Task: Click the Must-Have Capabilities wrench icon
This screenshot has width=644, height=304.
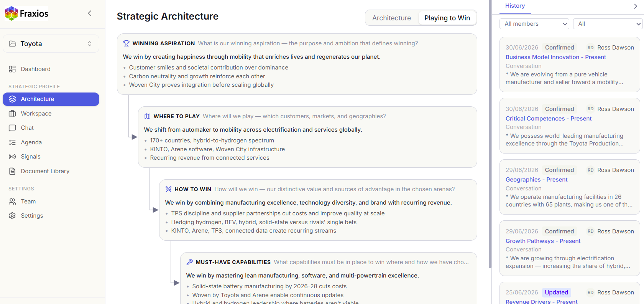Action: (x=189, y=262)
